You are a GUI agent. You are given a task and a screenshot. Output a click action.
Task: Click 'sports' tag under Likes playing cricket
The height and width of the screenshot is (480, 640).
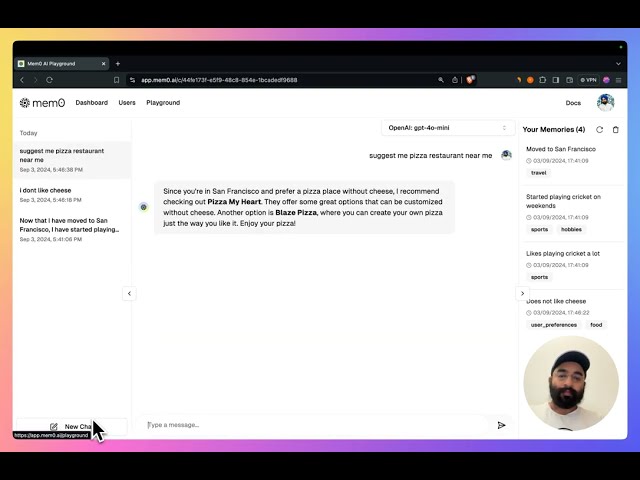(539, 277)
